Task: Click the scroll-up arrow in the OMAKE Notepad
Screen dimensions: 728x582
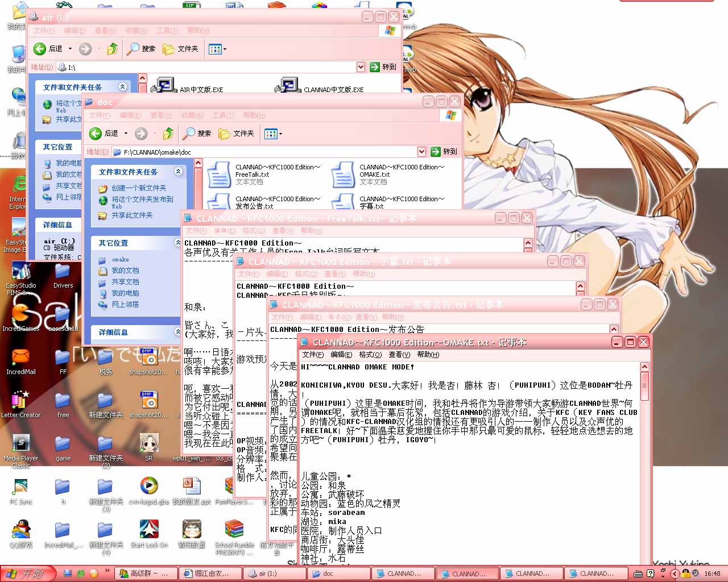Action: 644,367
